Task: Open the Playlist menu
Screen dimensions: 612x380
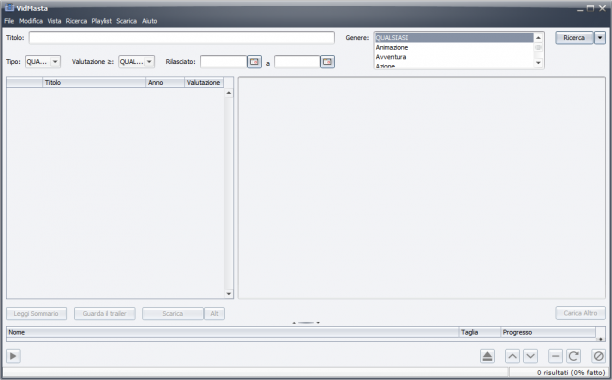Action: (101, 21)
